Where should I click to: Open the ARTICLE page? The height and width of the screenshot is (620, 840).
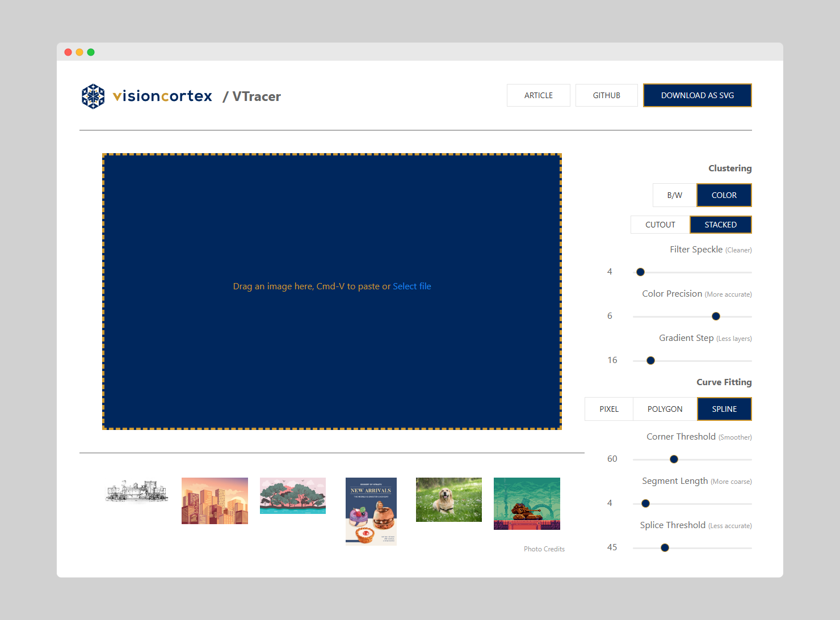[538, 95]
